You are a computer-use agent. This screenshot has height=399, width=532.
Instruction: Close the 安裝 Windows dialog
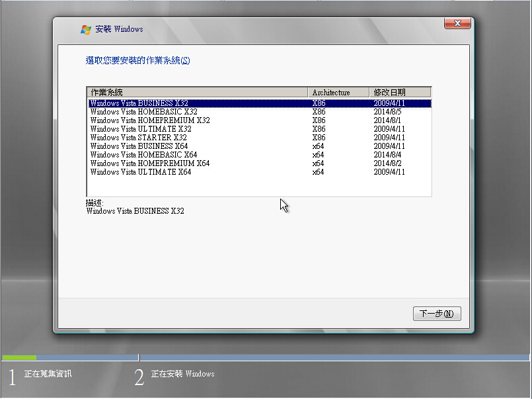click(x=457, y=23)
